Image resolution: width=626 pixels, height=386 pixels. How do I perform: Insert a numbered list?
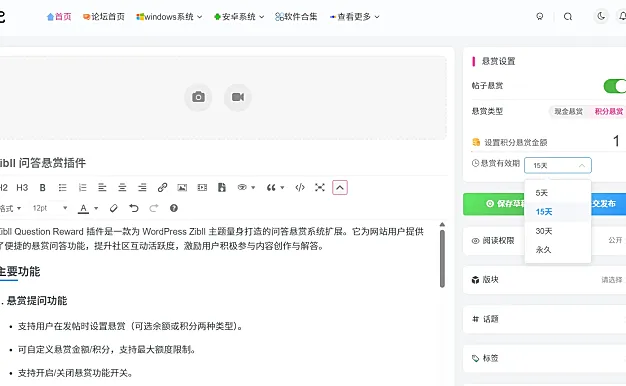point(83,188)
